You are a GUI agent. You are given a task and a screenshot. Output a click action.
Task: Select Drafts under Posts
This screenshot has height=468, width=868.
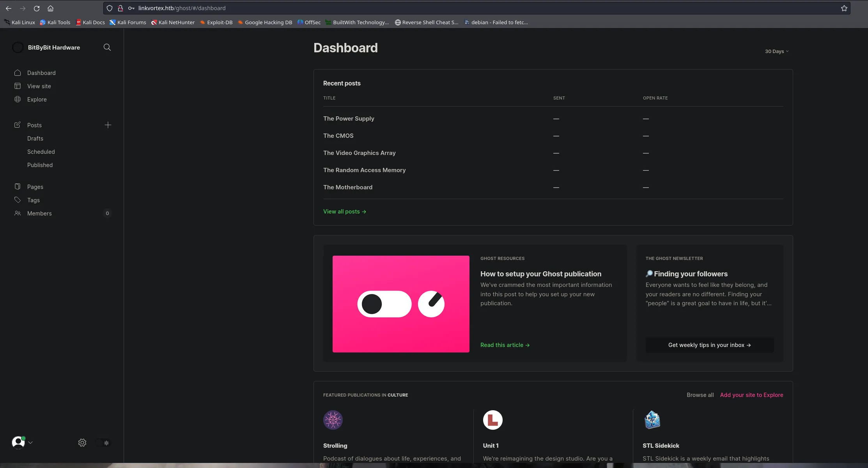tap(35, 139)
